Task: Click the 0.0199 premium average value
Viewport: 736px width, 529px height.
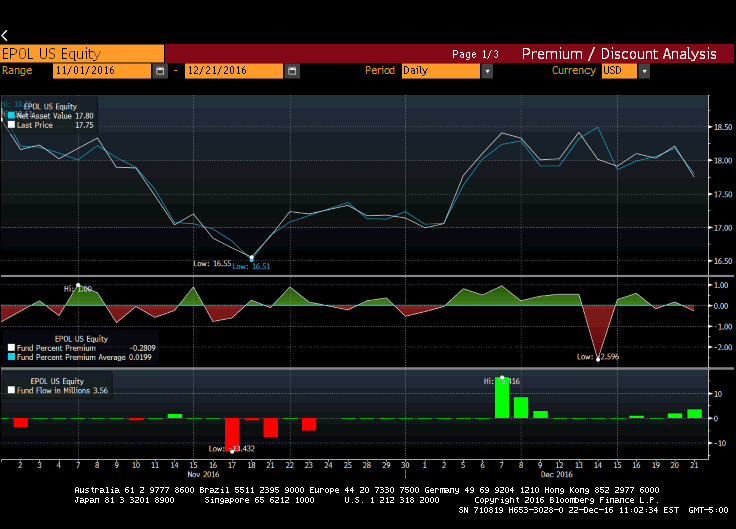Action: pyautogui.click(x=140, y=357)
